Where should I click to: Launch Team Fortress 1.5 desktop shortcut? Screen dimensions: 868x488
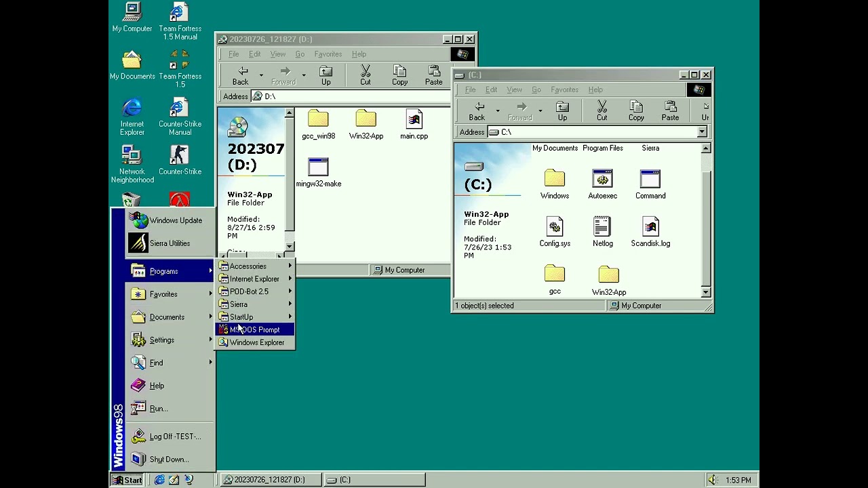coord(180,68)
